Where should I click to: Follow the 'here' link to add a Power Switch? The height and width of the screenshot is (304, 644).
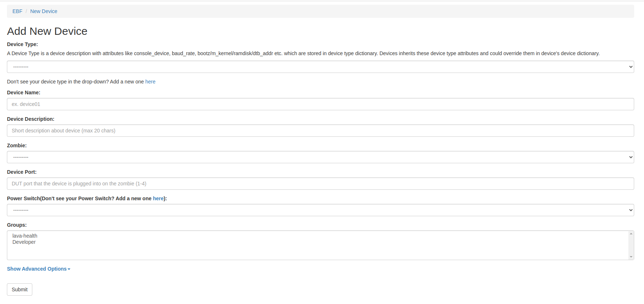tap(158, 198)
